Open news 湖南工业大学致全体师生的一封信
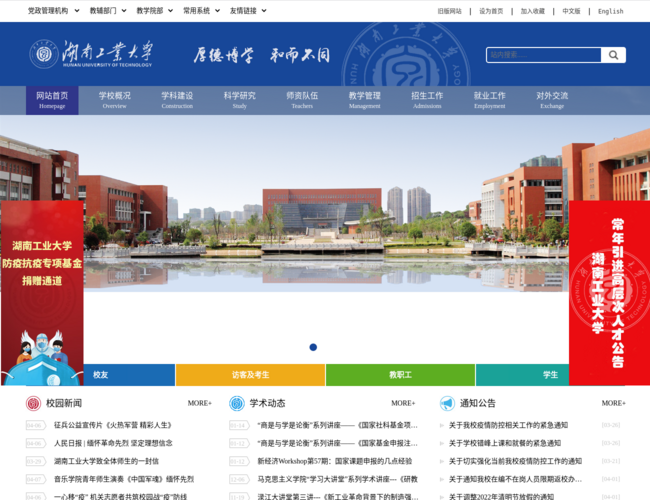The width and height of the screenshot is (650, 500). coord(107,461)
